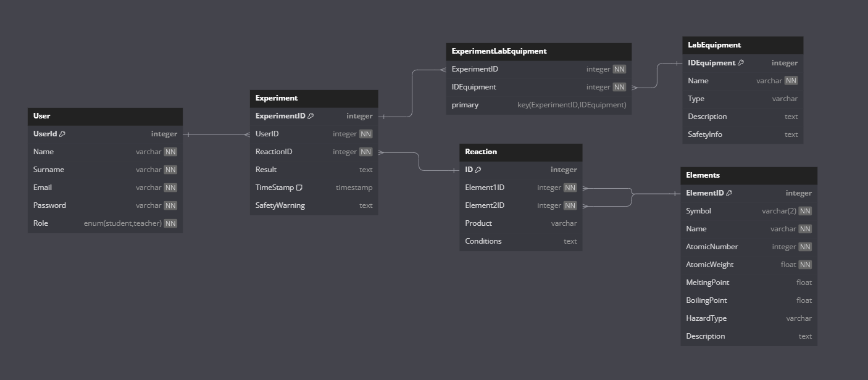Click the Element2ID row in Reaction table

tap(520, 205)
